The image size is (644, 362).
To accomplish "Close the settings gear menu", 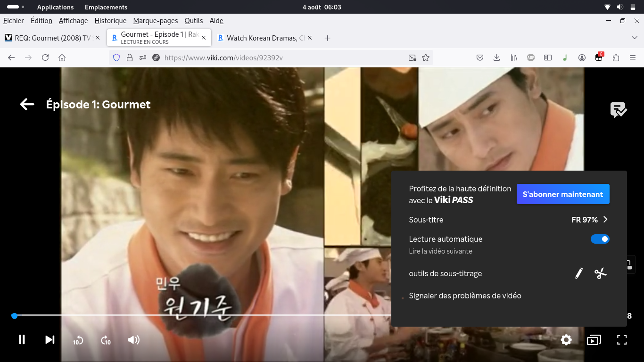I will click(566, 340).
